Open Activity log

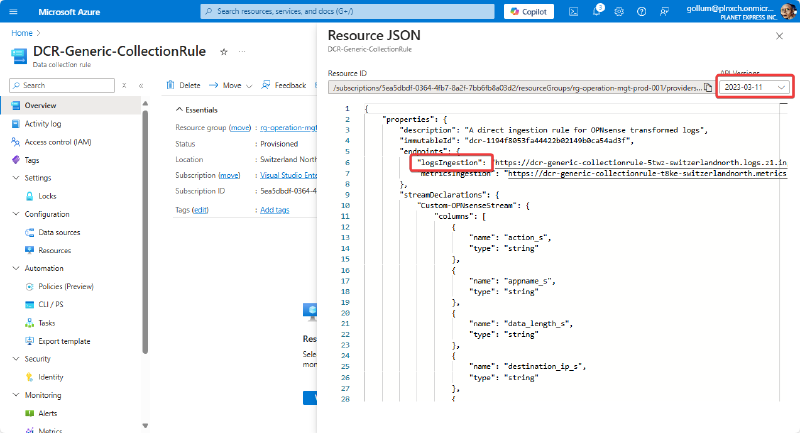43,124
